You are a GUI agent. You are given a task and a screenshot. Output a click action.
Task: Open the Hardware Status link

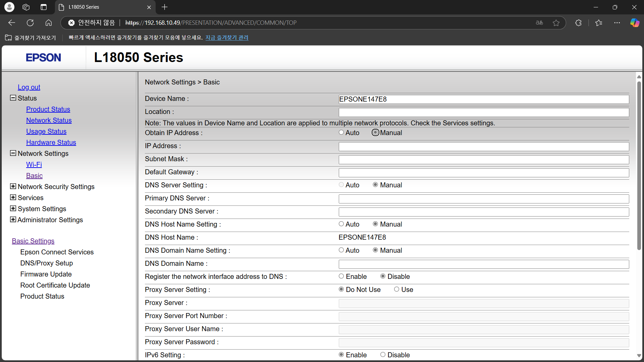51,142
